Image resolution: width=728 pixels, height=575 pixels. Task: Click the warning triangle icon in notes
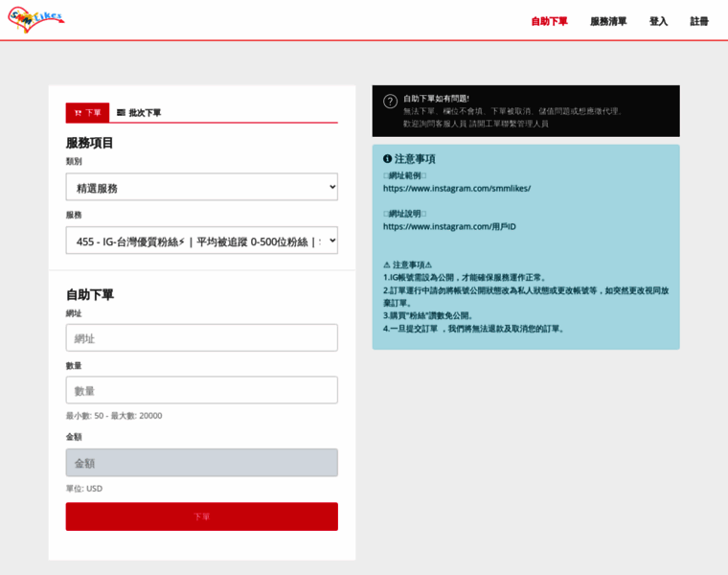tap(387, 265)
